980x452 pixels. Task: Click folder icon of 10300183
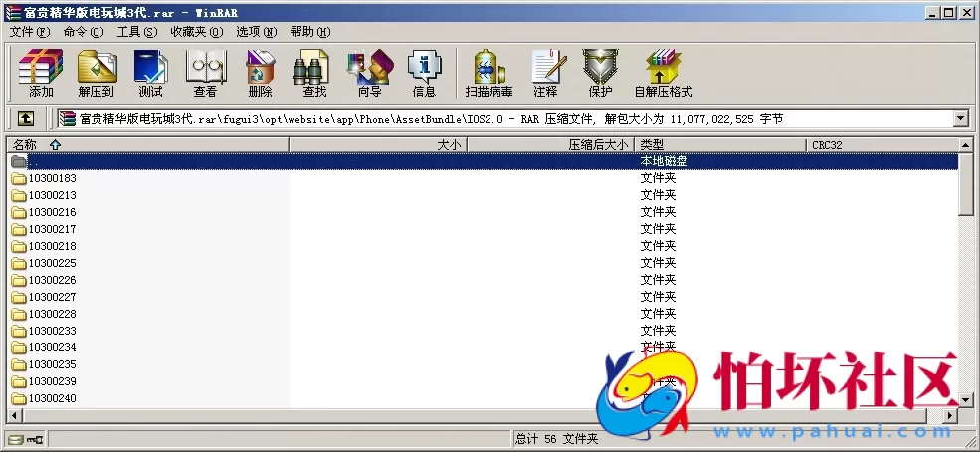click(19, 179)
